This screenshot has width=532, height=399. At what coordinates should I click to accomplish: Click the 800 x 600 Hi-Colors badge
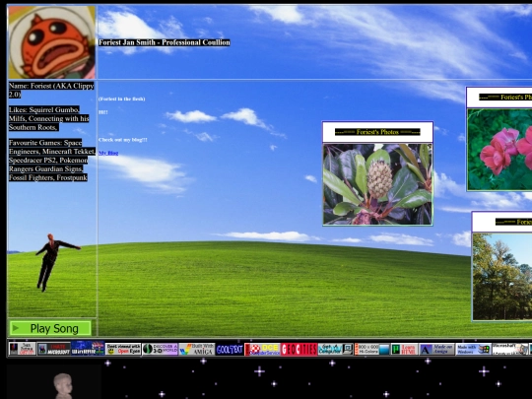(x=371, y=349)
